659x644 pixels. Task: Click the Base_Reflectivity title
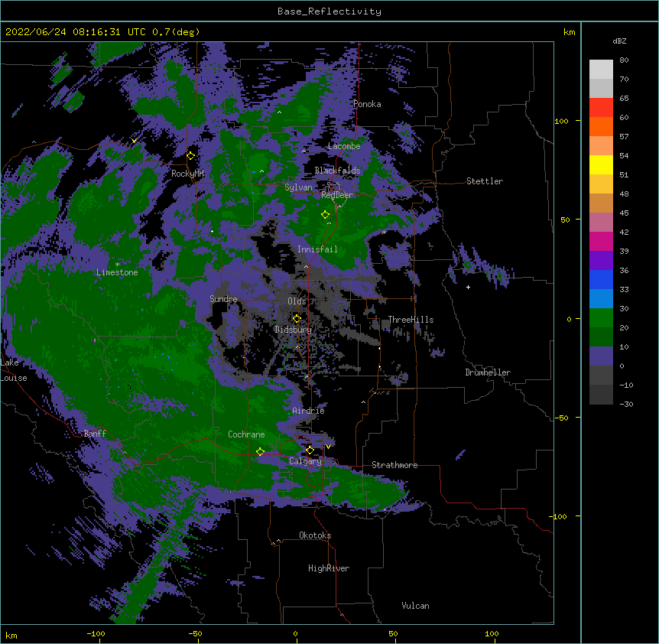329,11
